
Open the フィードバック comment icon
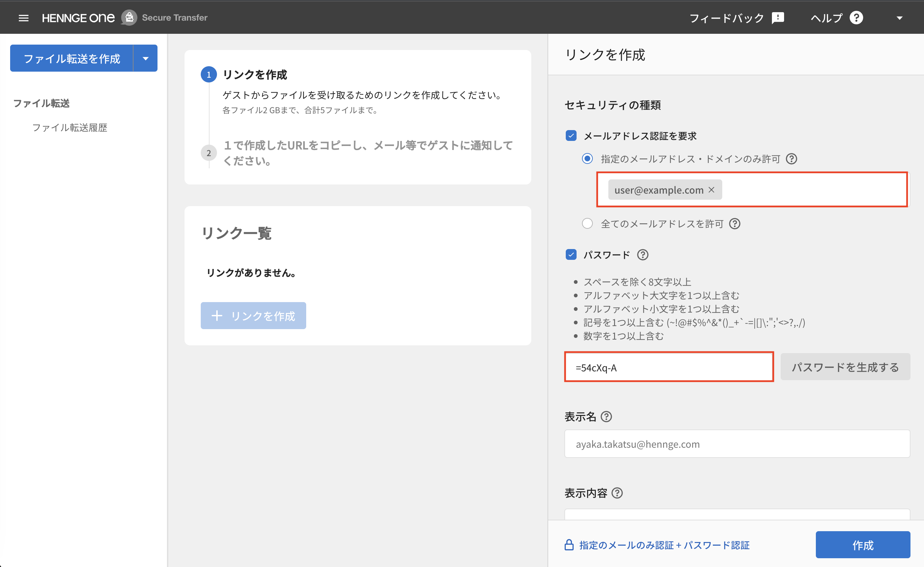click(x=777, y=18)
